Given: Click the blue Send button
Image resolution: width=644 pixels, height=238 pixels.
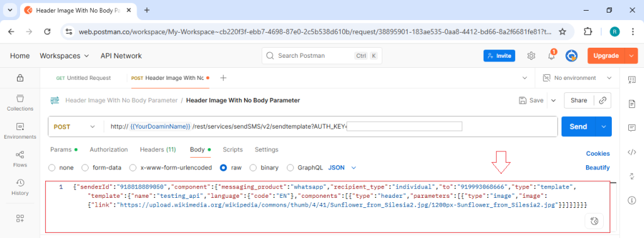Looking at the screenshot, I should coord(579,126).
